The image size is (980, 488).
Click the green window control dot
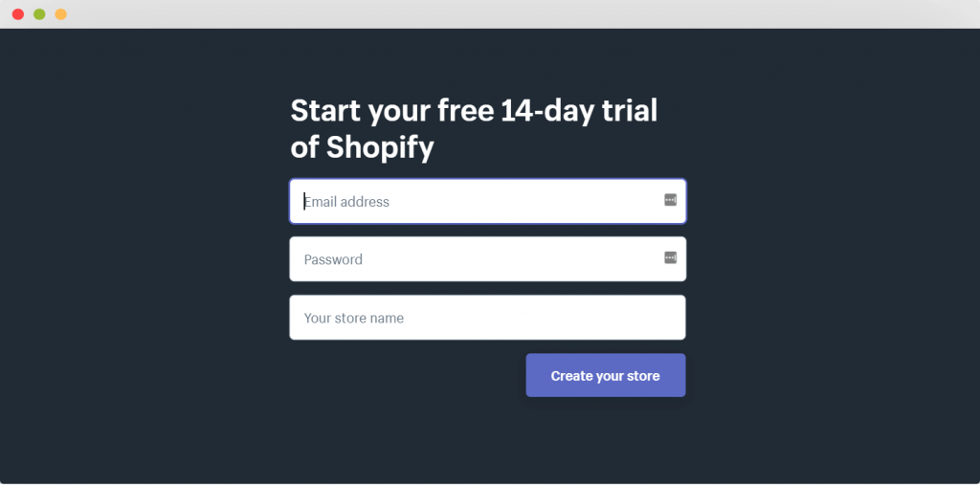pos(39,13)
